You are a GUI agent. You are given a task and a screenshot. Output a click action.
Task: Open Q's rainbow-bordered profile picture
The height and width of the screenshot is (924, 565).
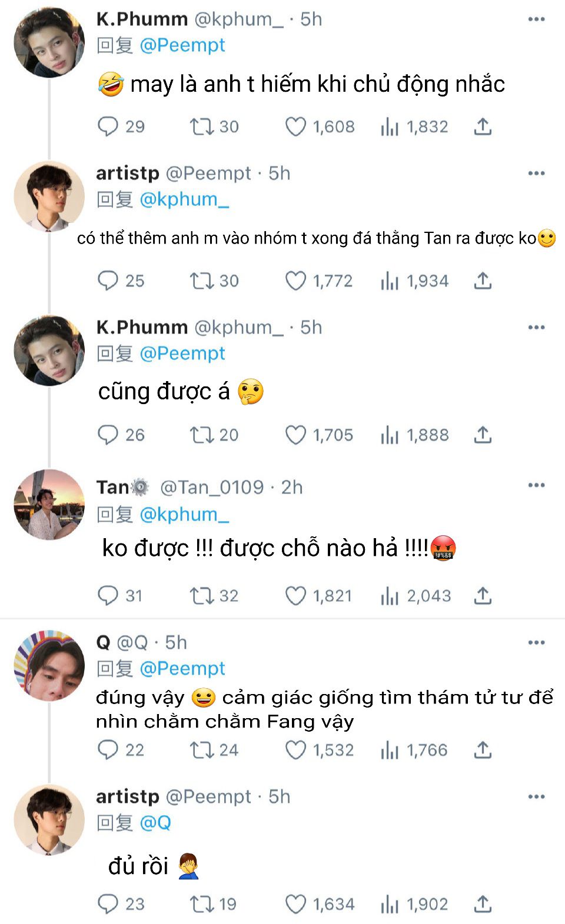(49, 665)
